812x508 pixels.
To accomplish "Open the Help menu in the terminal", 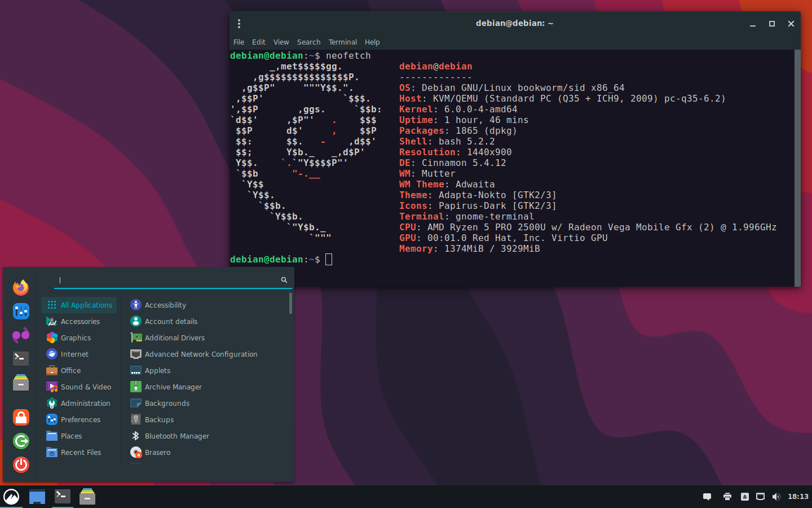I will tap(372, 42).
